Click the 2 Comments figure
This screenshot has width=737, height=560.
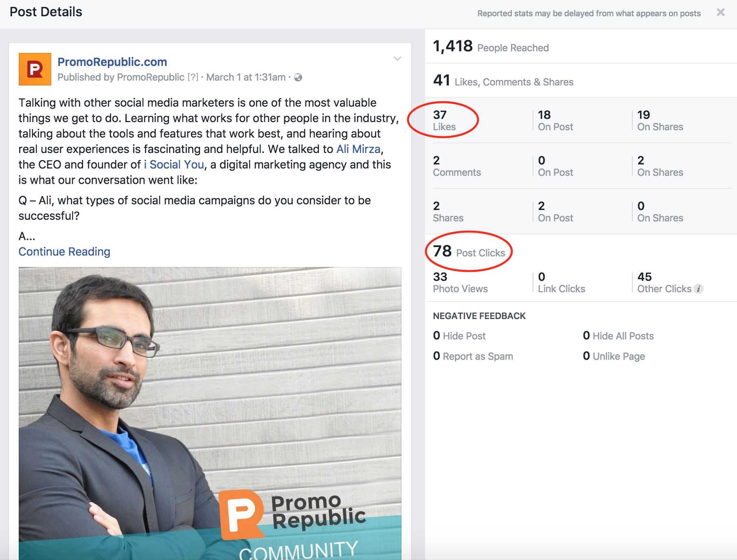(x=457, y=166)
